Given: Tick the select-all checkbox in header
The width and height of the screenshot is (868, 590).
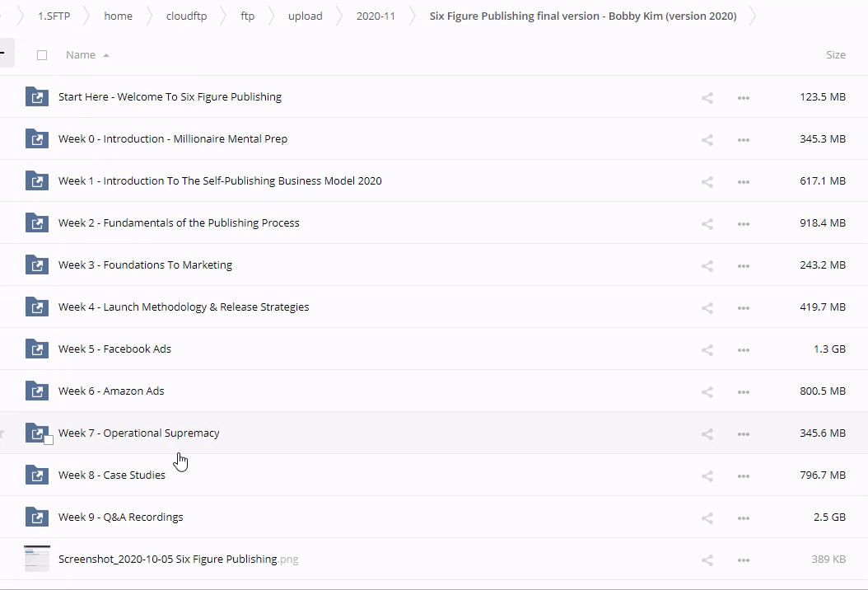Looking at the screenshot, I should [x=42, y=55].
